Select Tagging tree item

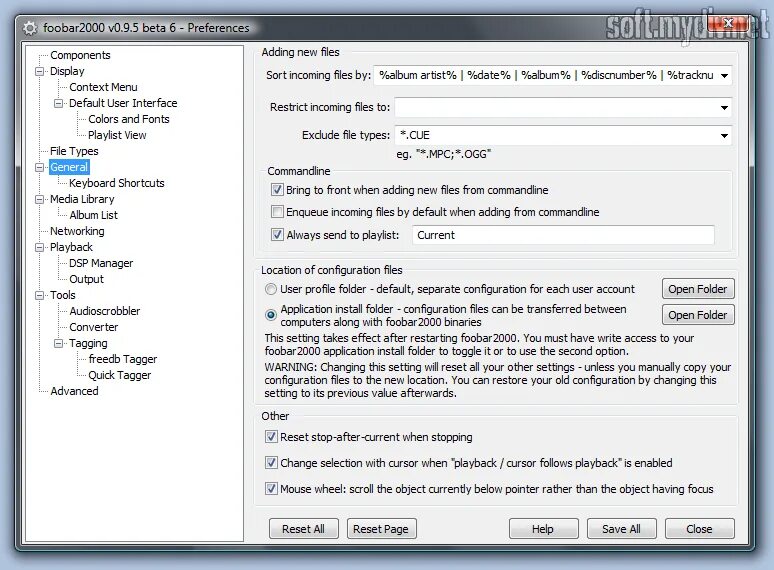[88, 343]
